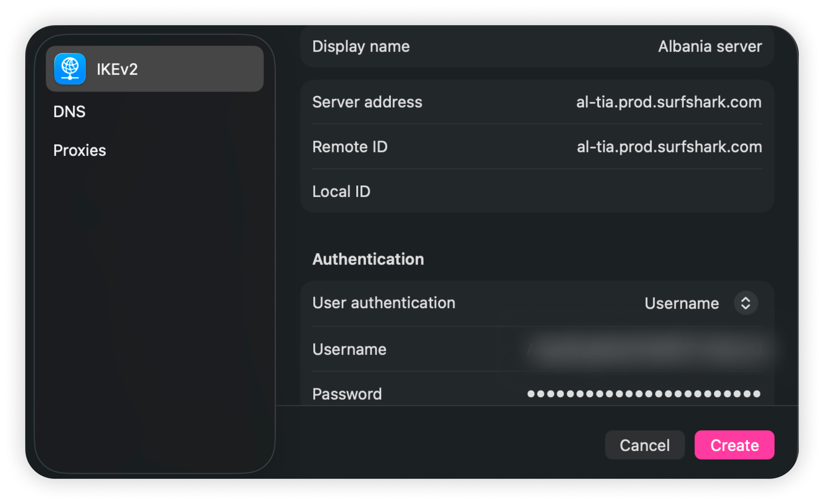Image resolution: width=824 pixels, height=504 pixels.
Task: Click the 'Display name' label
Action: point(361,47)
